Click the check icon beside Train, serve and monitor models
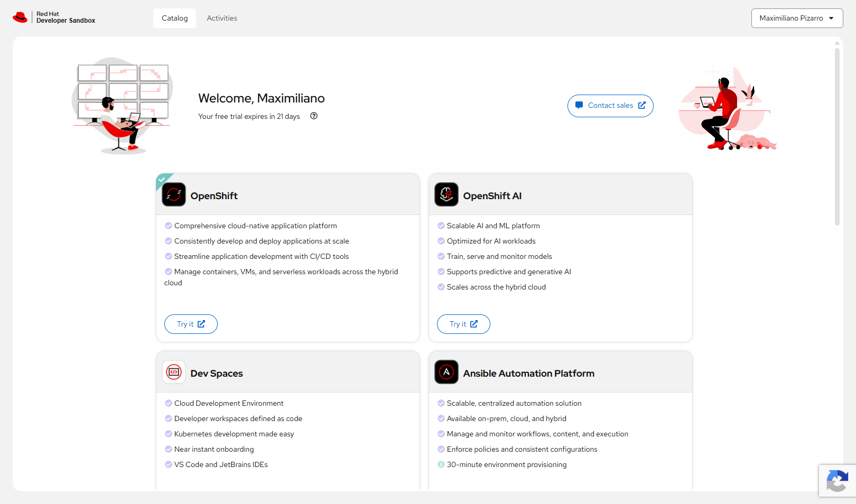 441,256
